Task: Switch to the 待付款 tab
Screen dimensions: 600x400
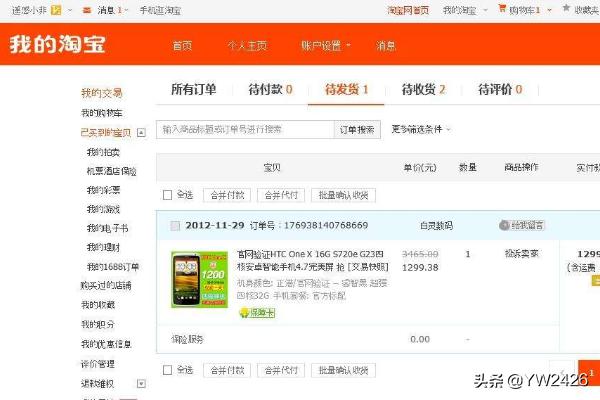Action: (x=271, y=89)
